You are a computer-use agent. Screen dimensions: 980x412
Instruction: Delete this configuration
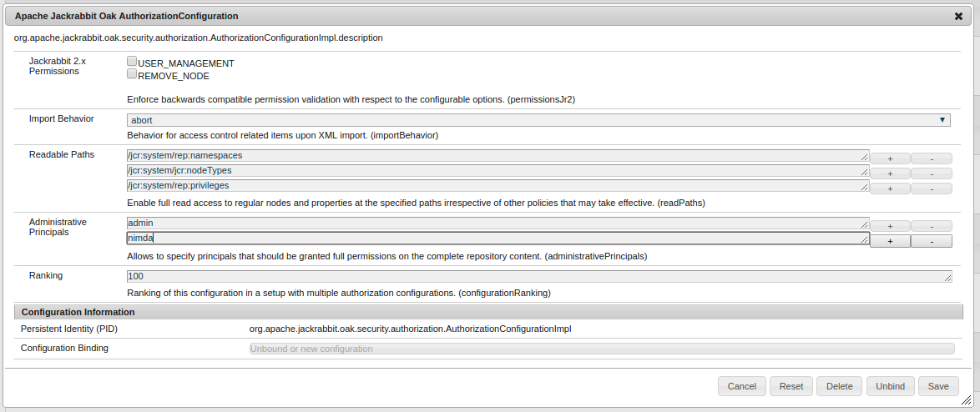tap(839, 386)
